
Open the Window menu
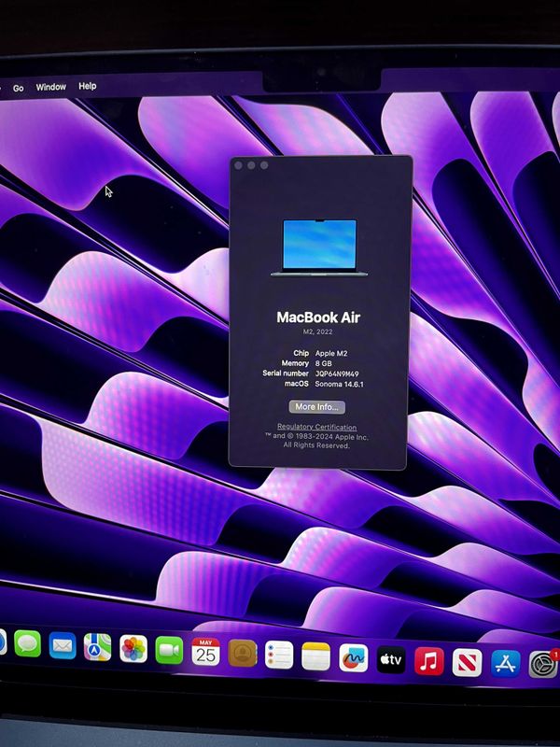[x=51, y=87]
